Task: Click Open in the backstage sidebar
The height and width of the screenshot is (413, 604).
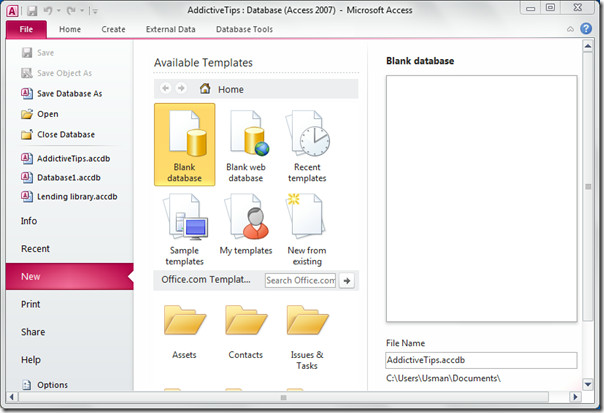Action: (x=40, y=114)
